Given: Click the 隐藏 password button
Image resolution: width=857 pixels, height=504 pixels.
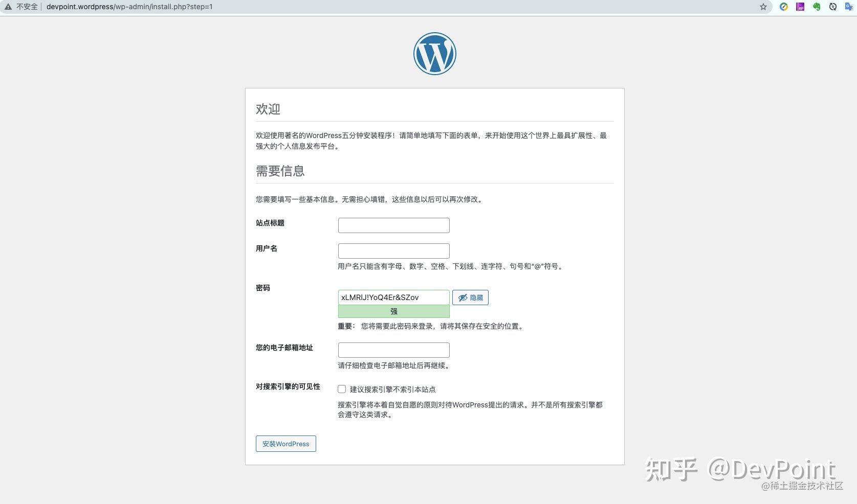Looking at the screenshot, I should coord(470,297).
